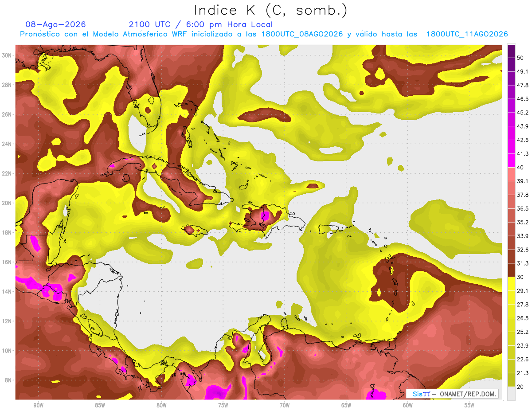Select the dark brown color bar segment between 30 and 31.3
This screenshot has height=411, width=532.
[x=512, y=270]
